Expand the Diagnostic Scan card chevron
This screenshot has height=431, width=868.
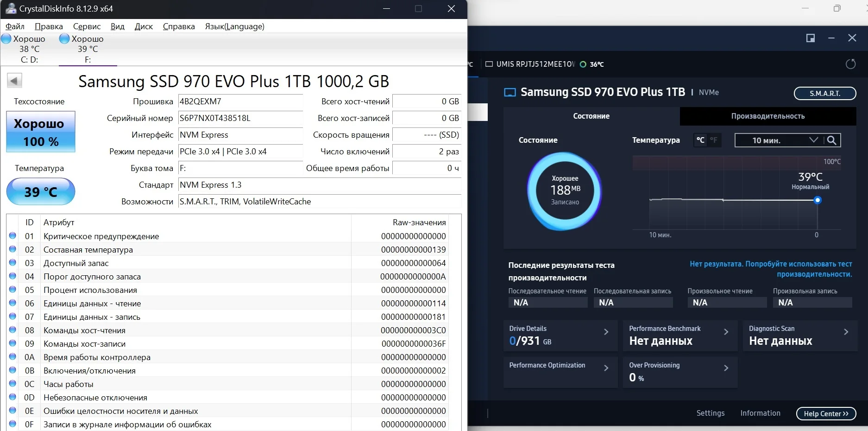point(846,332)
